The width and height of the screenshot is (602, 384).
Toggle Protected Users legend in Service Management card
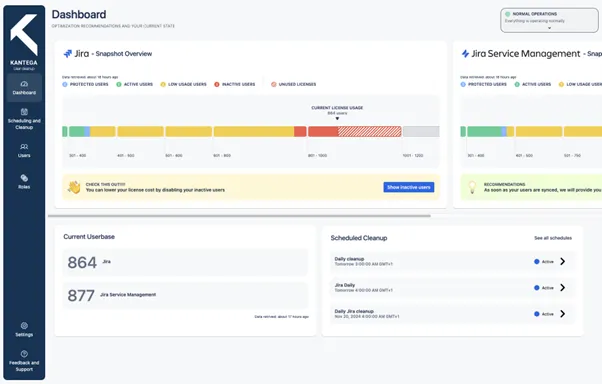coord(483,84)
